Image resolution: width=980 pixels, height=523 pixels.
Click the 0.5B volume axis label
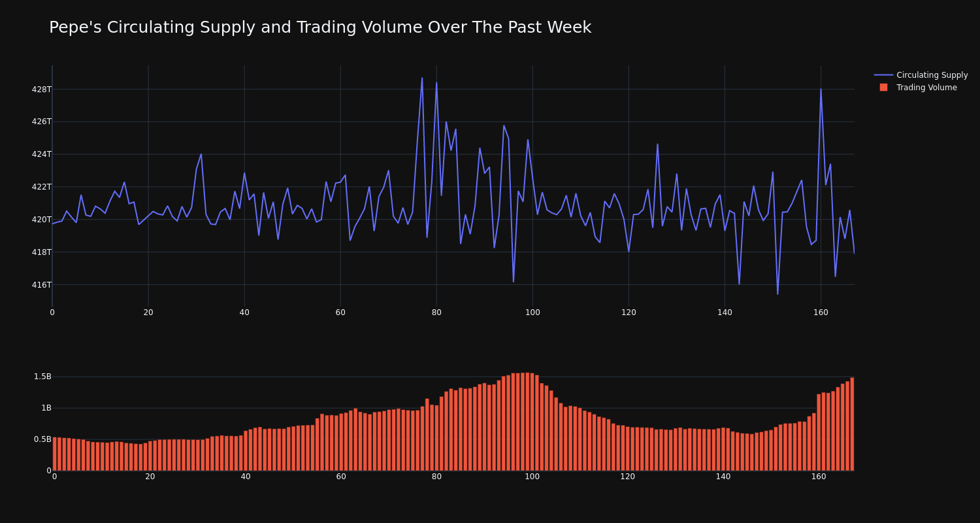pyautogui.click(x=42, y=439)
